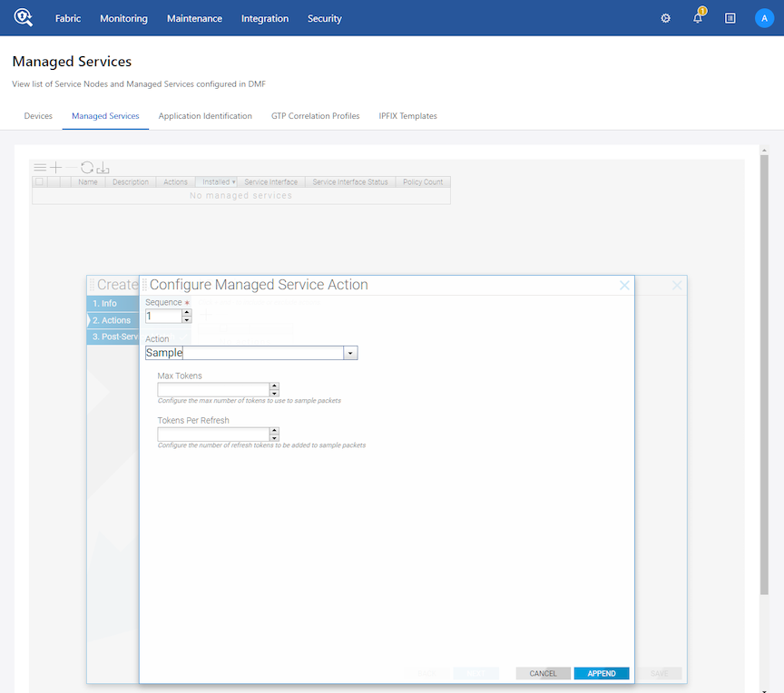784x693 pixels.
Task: Click the list panel icon beside the bell
Action: click(x=730, y=18)
